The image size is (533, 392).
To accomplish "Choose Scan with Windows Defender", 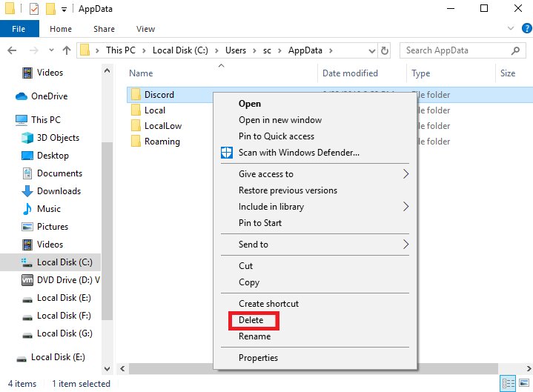I will tap(299, 153).
